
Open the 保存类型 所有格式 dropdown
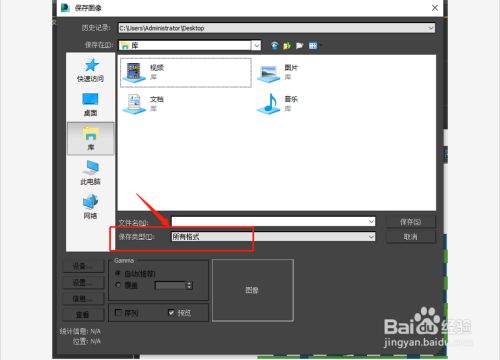[273, 237]
